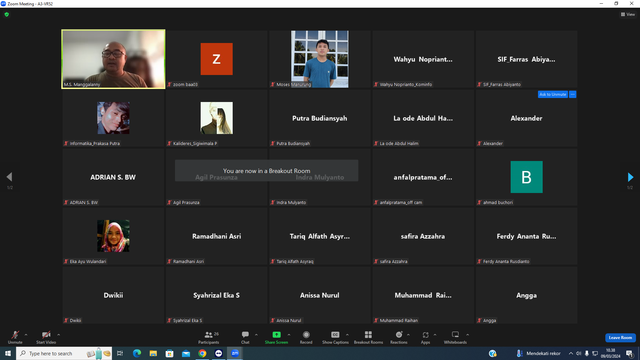Viewport: 640px width, 360px height.
Task: Open Task View on taskbar
Action: pos(120,353)
